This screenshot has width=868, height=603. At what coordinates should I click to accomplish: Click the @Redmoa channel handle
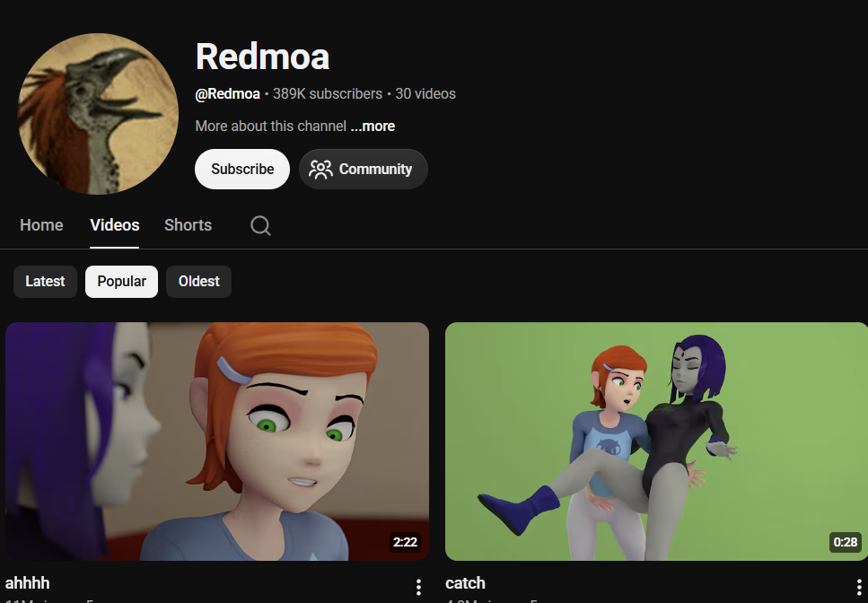click(x=227, y=94)
